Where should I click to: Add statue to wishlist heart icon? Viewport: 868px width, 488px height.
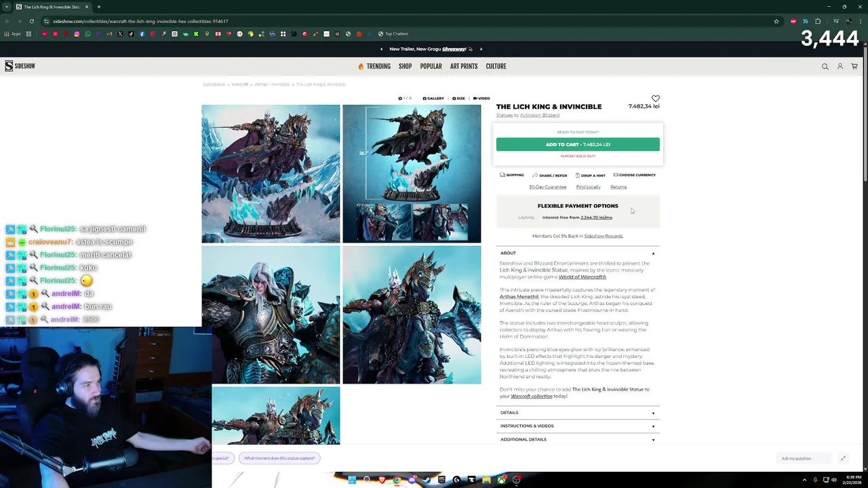tap(656, 98)
